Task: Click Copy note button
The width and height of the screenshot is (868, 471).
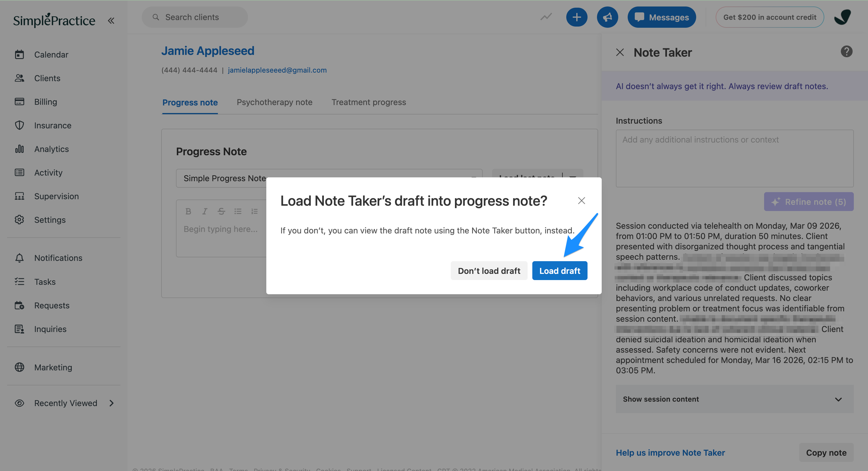Action: coord(826,452)
